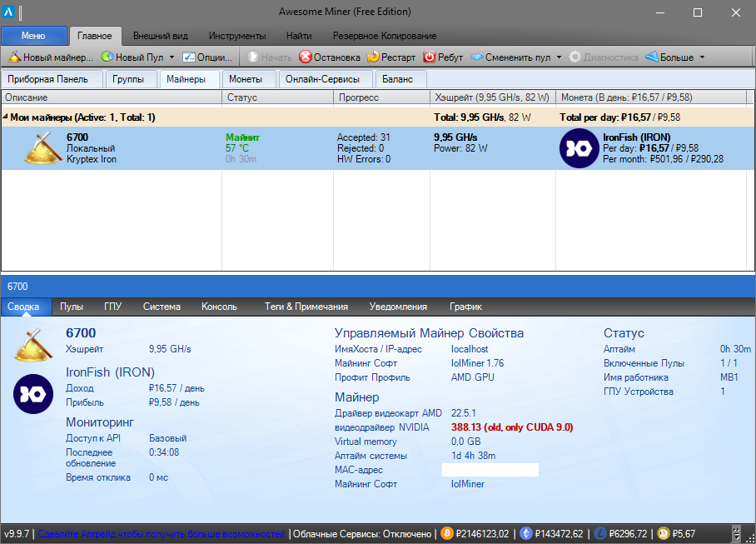Click the IronFish logo in summary panel
Image resolution: width=756 pixels, height=544 pixels.
[33, 394]
